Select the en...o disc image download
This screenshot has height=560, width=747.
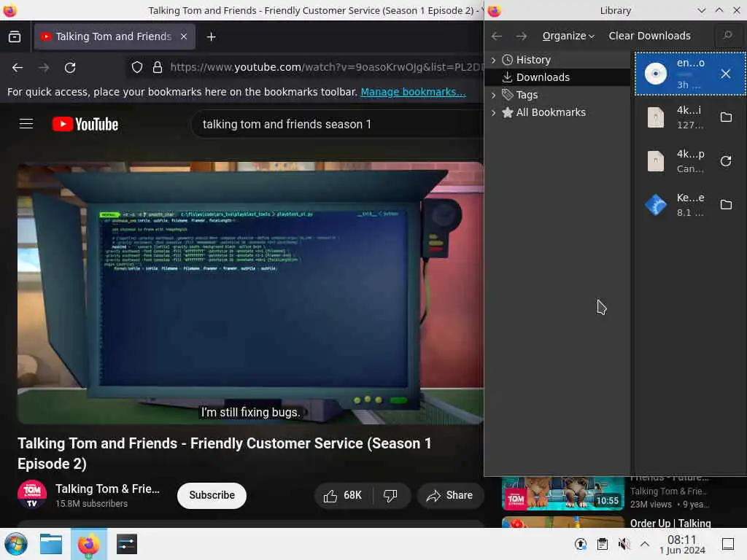coord(690,74)
